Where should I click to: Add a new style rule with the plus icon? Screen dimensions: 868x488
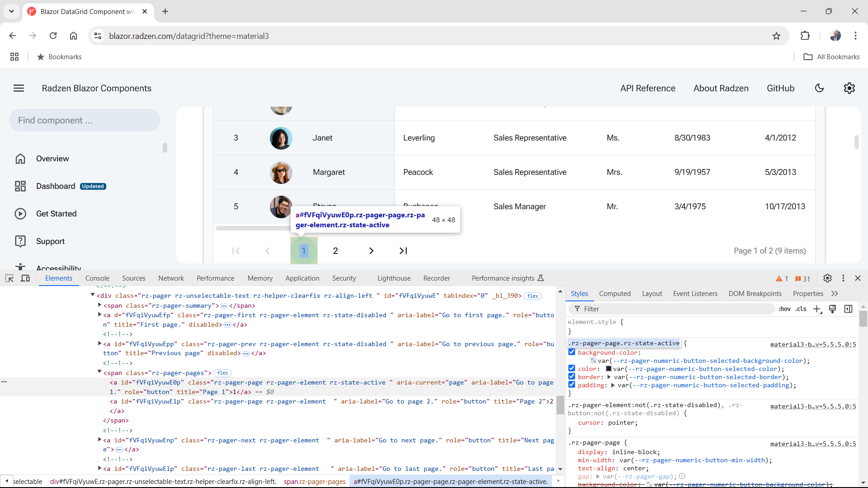pos(817,309)
